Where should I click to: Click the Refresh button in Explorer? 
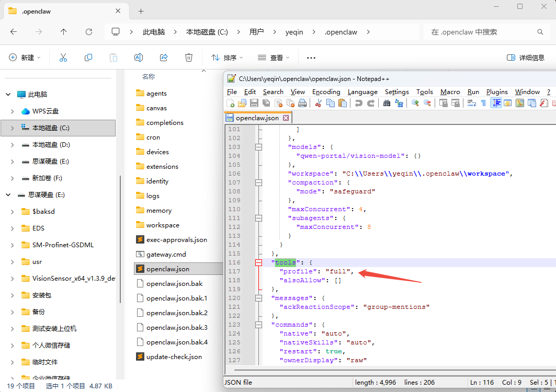coord(88,32)
